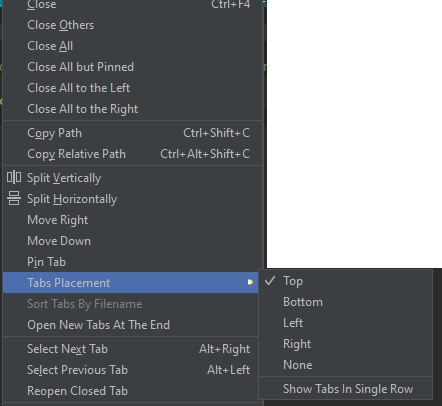Choose Right tabs placement
Viewport: 442px width, 406px height.
tap(346, 344)
